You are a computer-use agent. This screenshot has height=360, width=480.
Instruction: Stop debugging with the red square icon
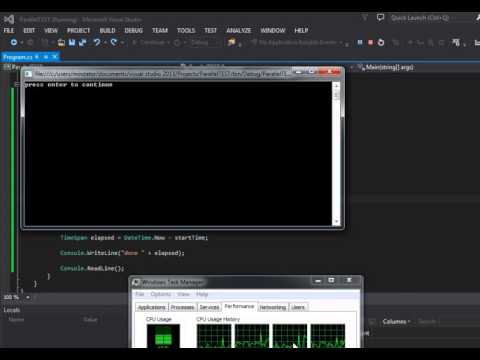click(x=370, y=42)
